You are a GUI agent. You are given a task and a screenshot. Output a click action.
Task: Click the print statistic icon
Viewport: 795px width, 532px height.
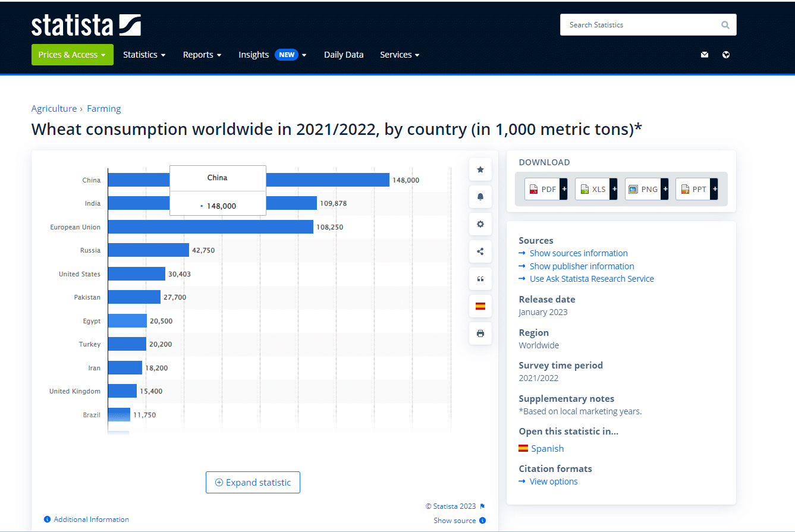coord(480,333)
